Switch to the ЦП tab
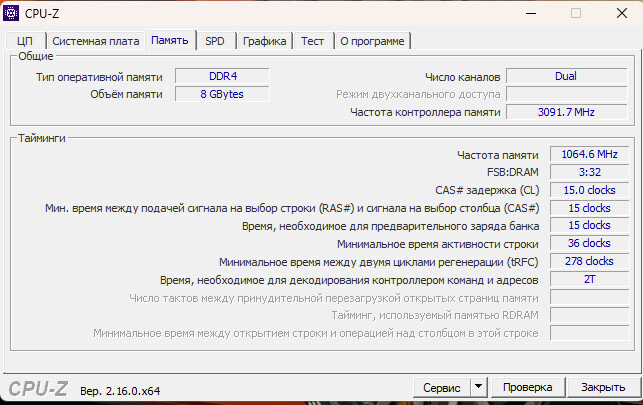 click(25, 41)
